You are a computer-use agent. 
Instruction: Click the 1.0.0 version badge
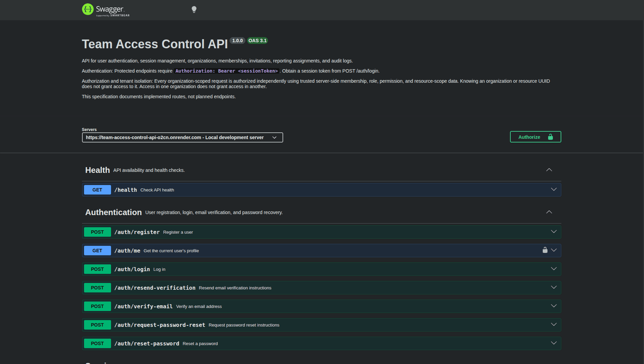(x=237, y=41)
